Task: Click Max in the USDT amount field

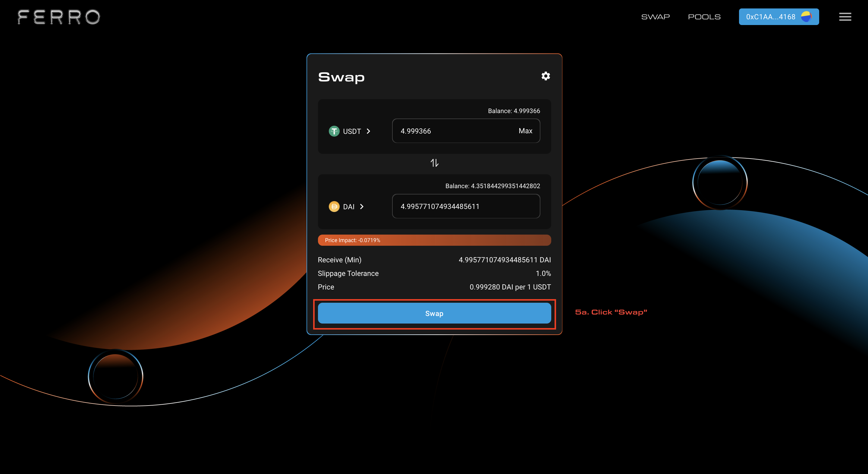Action: (525, 131)
